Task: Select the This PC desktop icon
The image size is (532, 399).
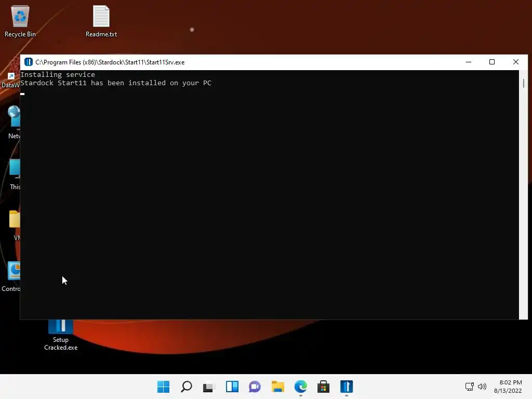Action: point(15,174)
